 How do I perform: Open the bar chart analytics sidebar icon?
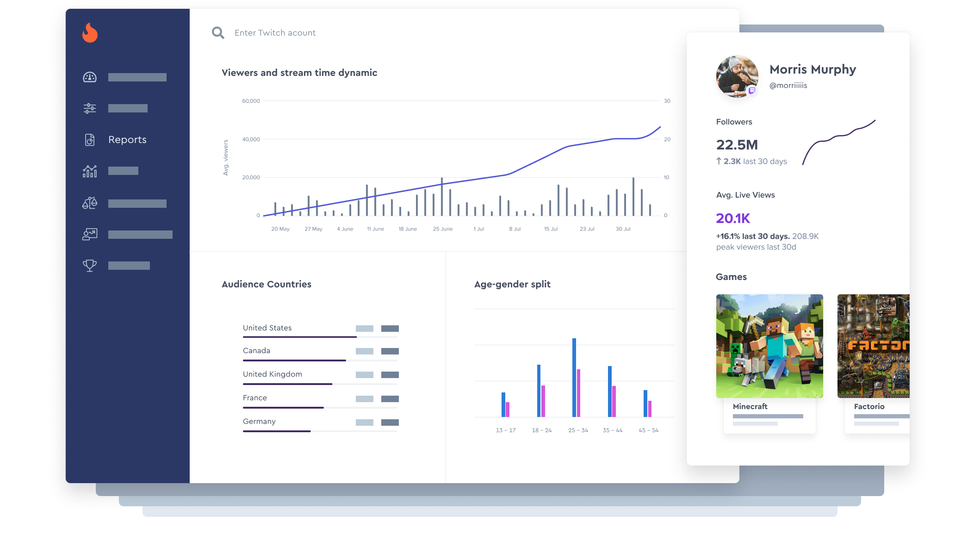[90, 171]
